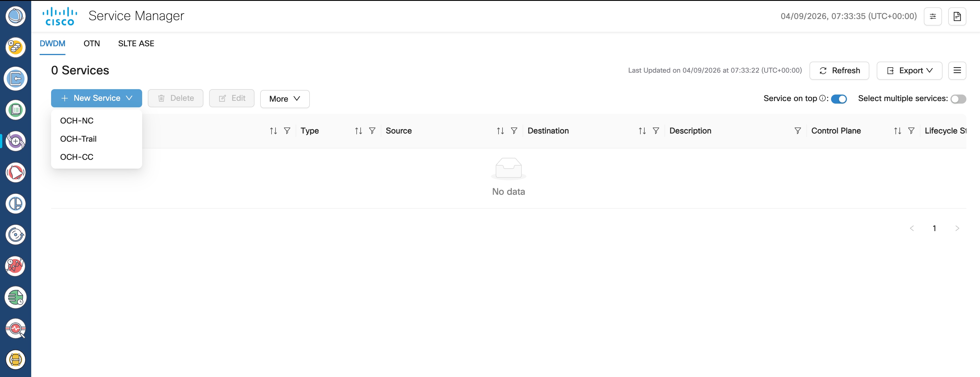The width and height of the screenshot is (980, 377).
Task: Open the green document list sidebar icon
Action: [x=16, y=110]
